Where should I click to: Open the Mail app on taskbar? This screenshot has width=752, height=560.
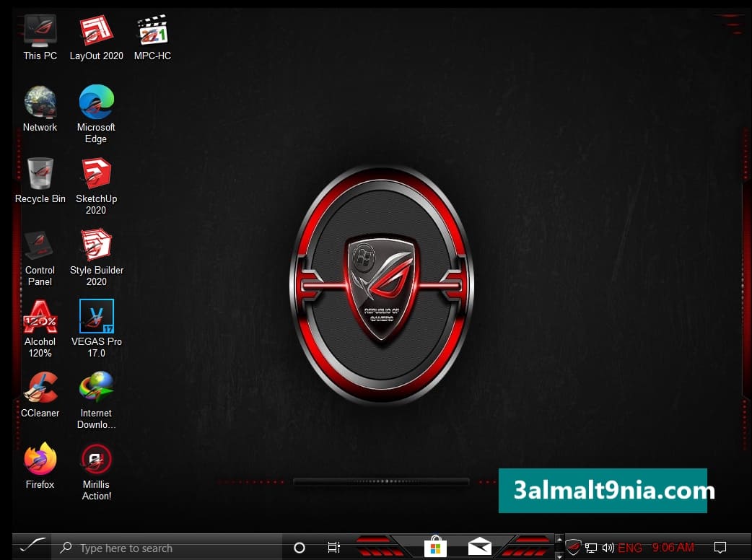pos(480,547)
